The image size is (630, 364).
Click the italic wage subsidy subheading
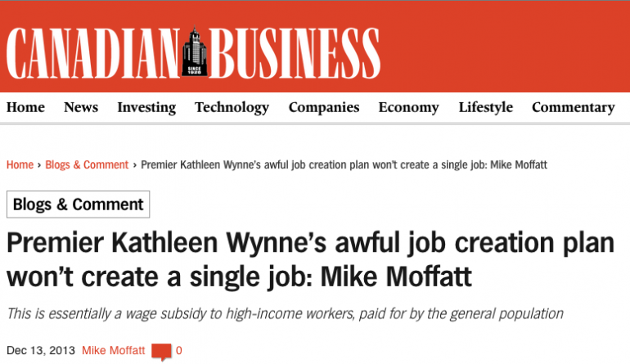pos(285,313)
